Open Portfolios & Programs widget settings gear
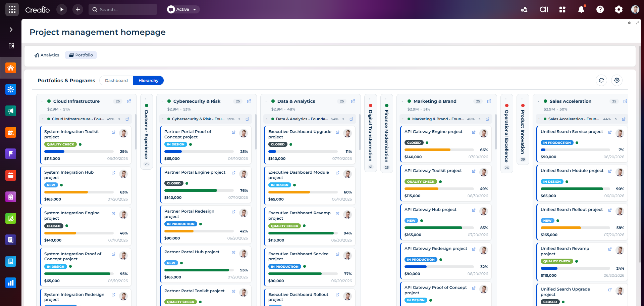The image size is (644, 306). tap(617, 80)
